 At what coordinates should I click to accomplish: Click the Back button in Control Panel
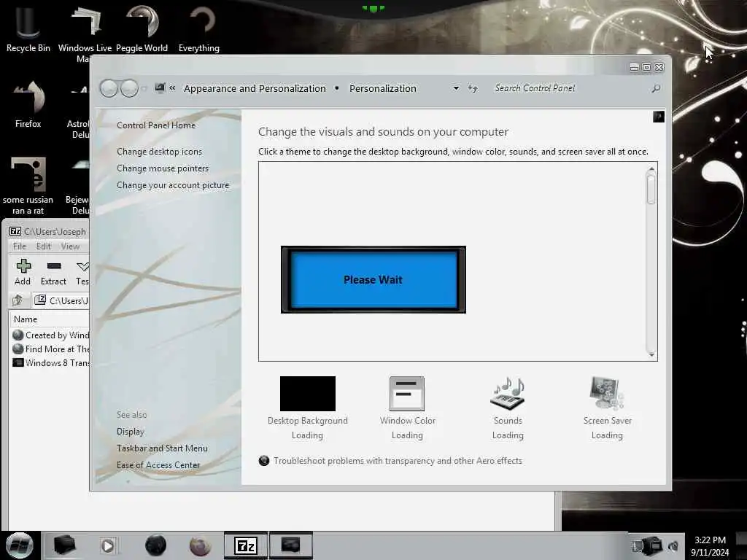109,88
